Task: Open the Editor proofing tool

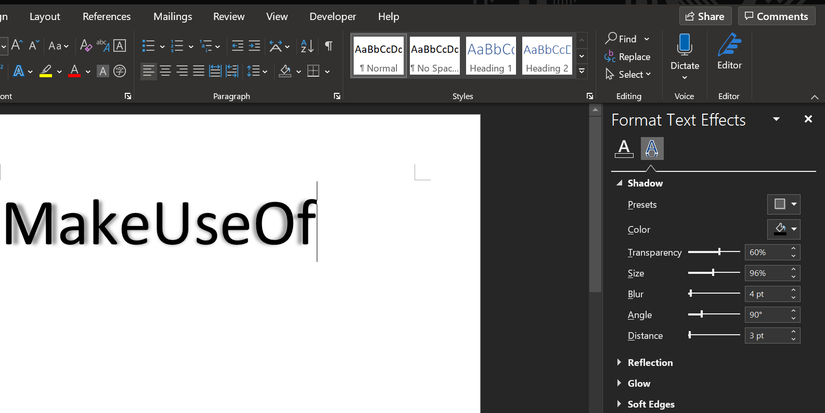Action: tap(729, 52)
